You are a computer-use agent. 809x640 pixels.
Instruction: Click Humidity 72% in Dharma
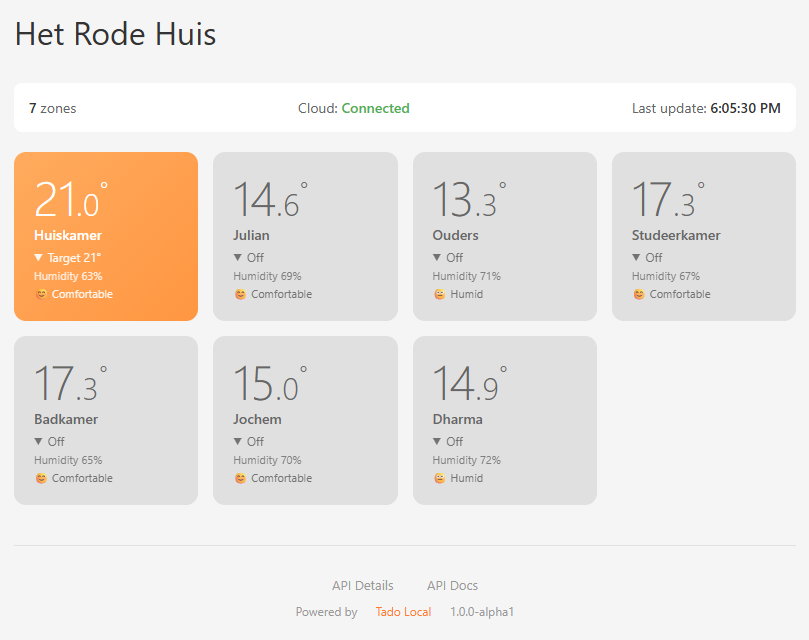[x=466, y=460]
